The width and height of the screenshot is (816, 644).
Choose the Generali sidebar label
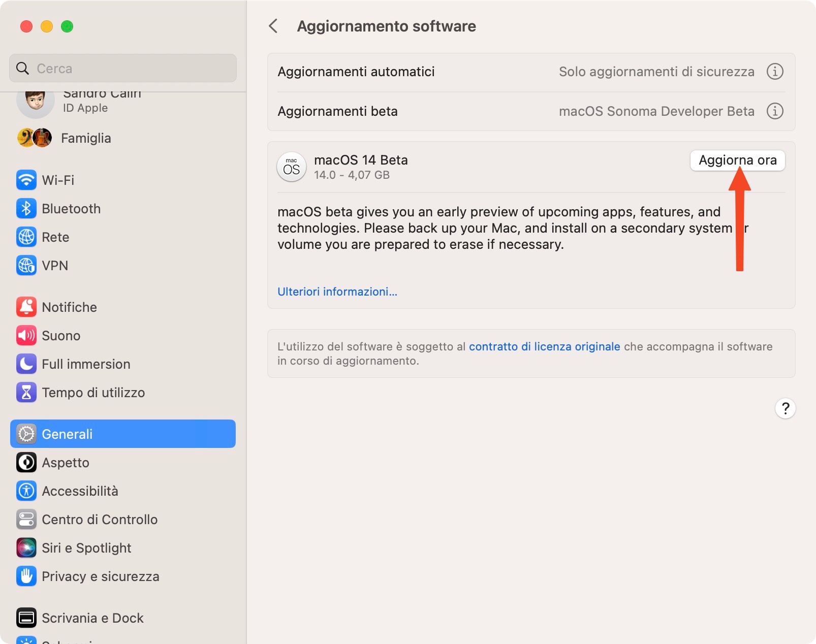(x=67, y=434)
